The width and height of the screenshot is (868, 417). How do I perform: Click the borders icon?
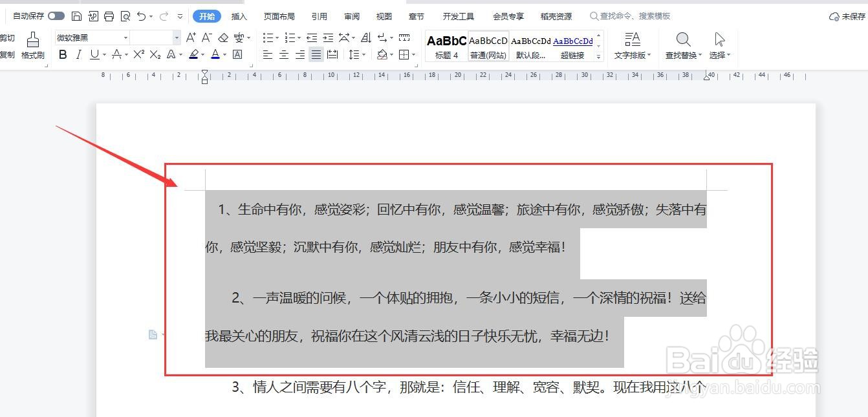[x=404, y=55]
